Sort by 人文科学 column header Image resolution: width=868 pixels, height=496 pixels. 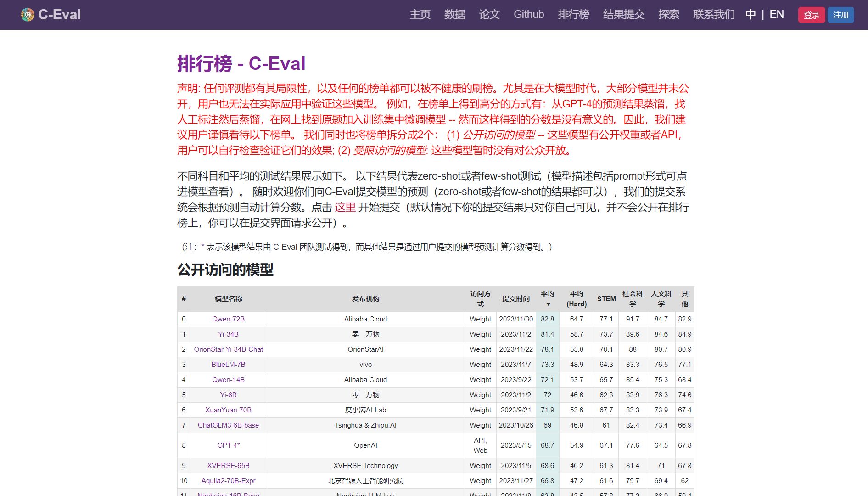tap(661, 299)
